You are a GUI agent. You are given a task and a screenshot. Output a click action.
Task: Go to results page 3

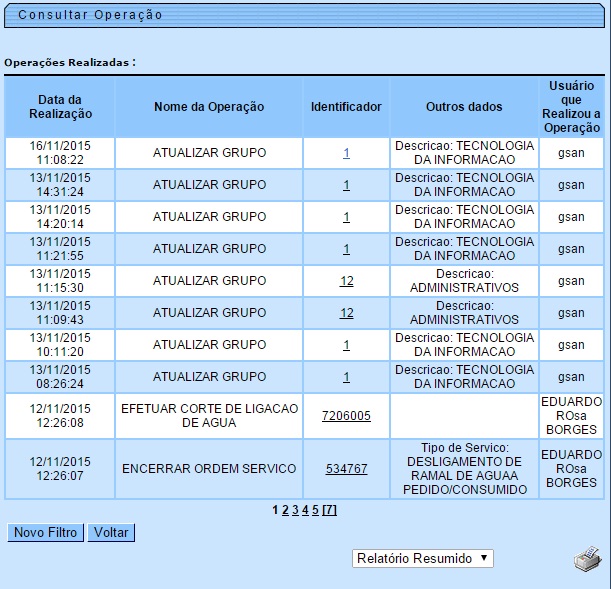point(295,510)
